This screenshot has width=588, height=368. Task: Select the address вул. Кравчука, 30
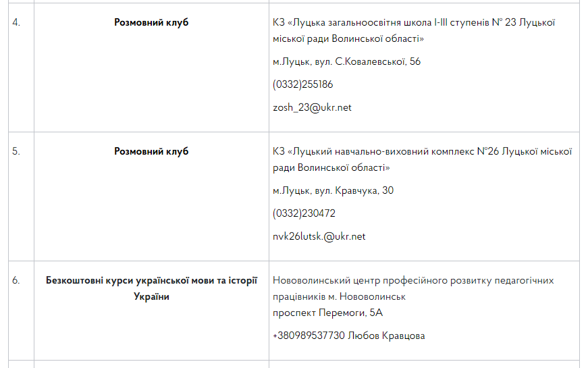[352, 190]
